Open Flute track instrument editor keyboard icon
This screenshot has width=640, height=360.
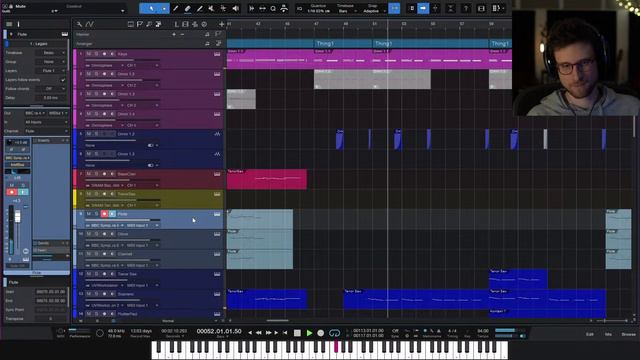(217, 213)
